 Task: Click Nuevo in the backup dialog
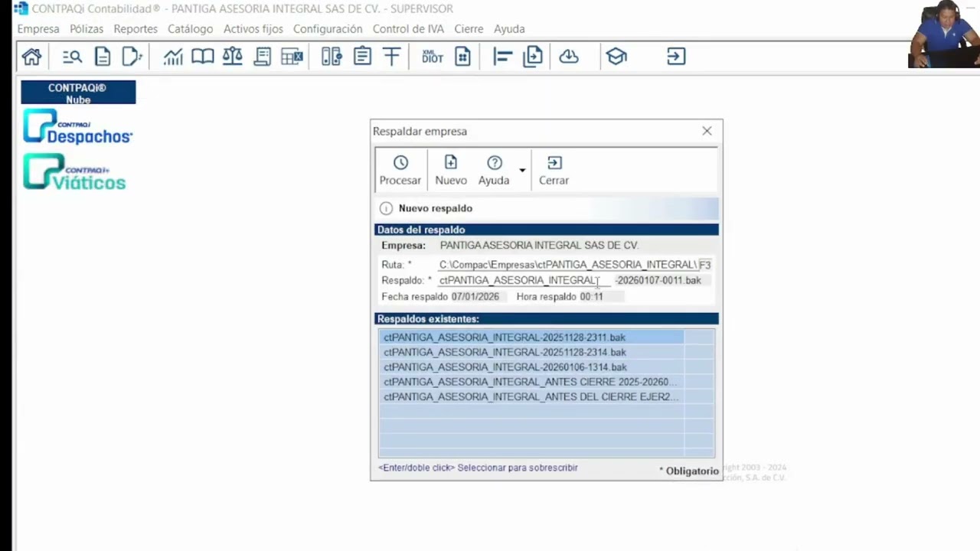point(451,171)
